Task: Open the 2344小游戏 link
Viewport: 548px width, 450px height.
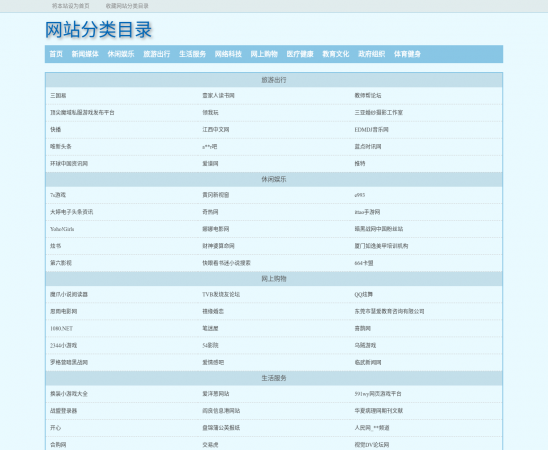Action: point(64,346)
